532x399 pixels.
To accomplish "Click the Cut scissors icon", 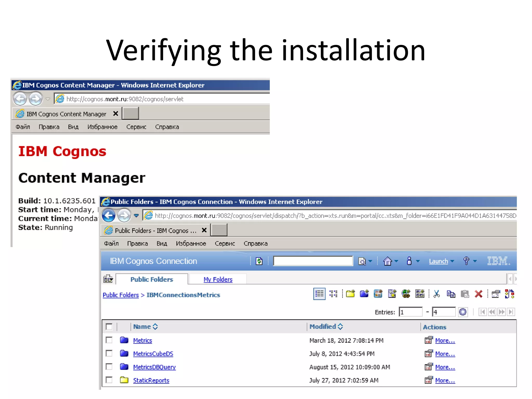I will tap(437, 294).
